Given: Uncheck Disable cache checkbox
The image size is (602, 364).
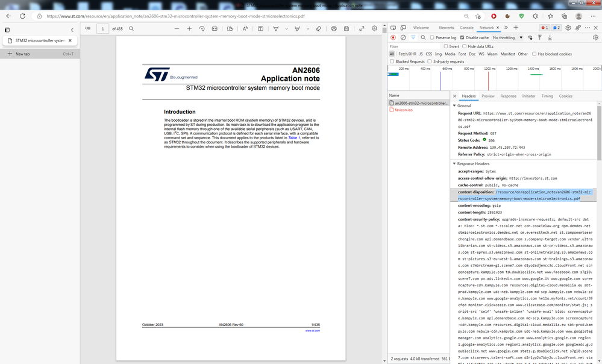Looking at the screenshot, I should coord(462,37).
